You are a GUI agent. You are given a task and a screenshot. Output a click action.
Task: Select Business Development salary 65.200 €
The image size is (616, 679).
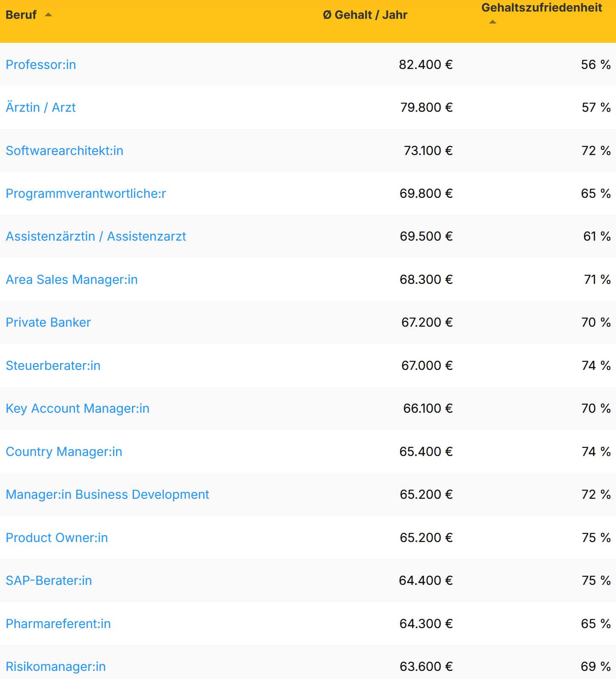tap(426, 494)
